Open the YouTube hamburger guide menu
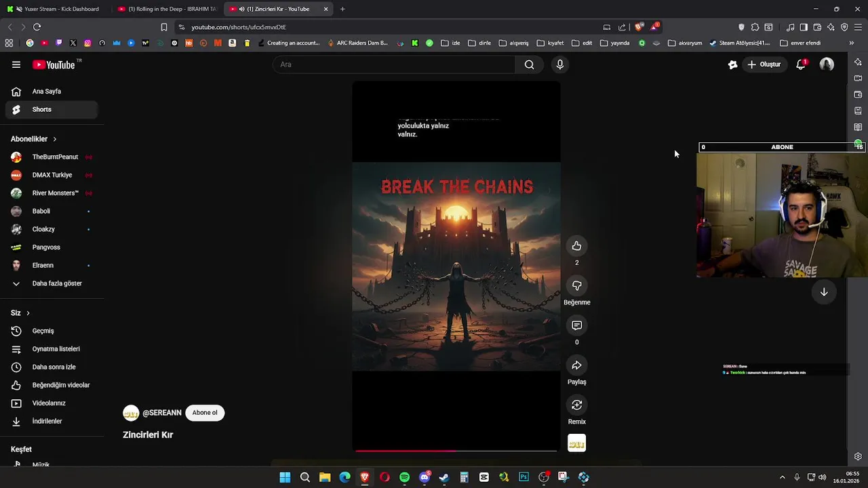Image resolution: width=868 pixels, height=488 pixels. 16,64
